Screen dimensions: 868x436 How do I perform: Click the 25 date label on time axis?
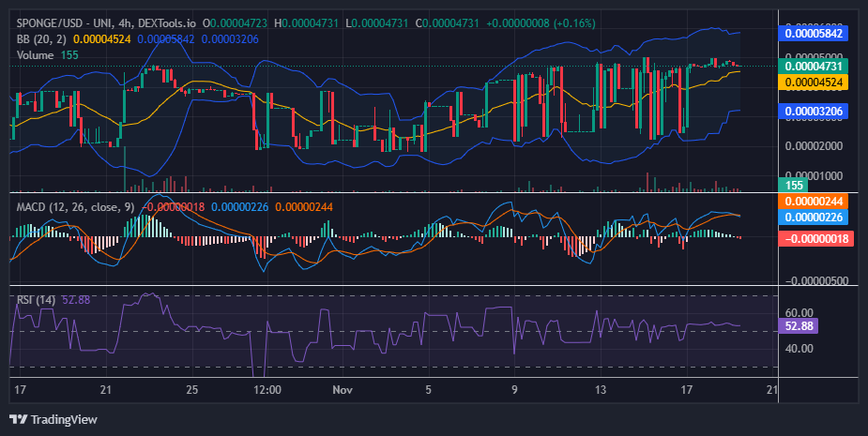point(191,390)
